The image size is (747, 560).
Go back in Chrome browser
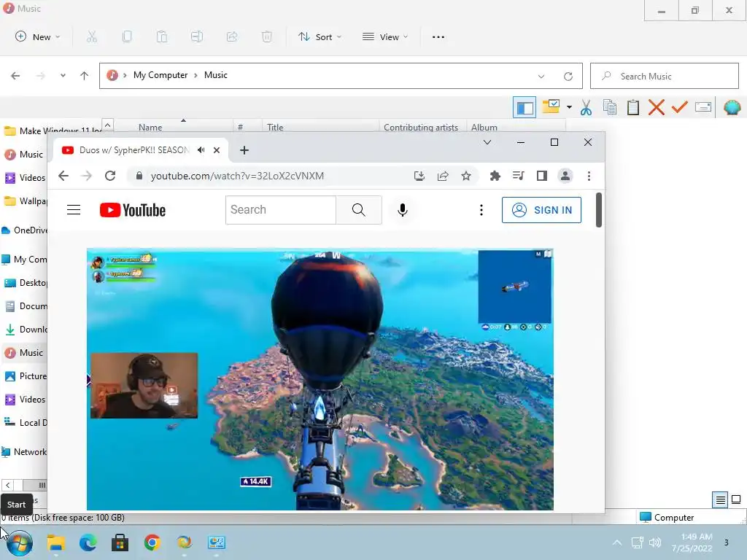coord(63,176)
